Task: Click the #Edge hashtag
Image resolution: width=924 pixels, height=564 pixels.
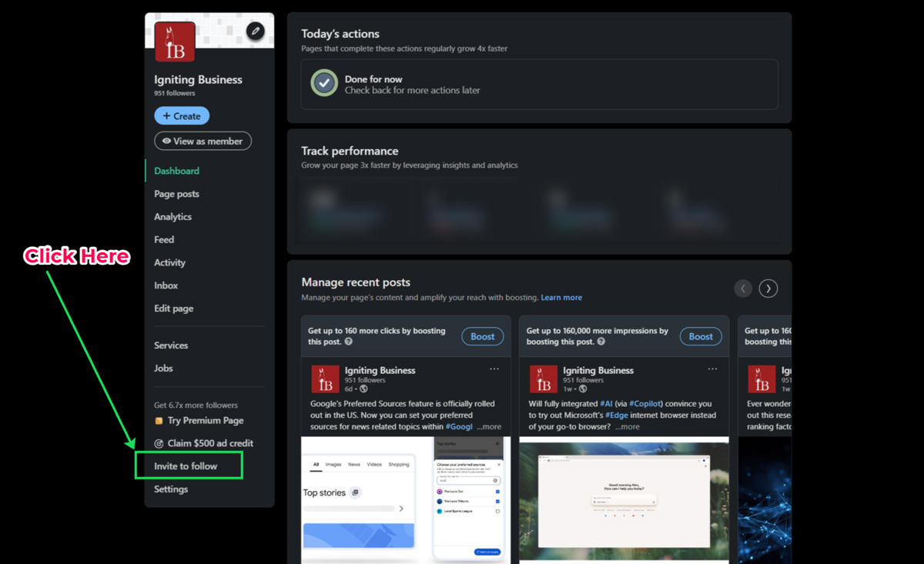Action: point(618,415)
